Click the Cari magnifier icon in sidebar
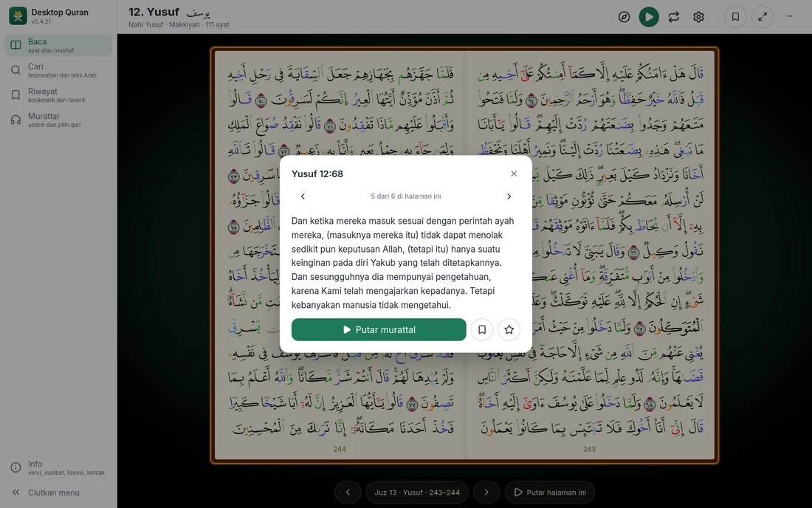 click(16, 70)
